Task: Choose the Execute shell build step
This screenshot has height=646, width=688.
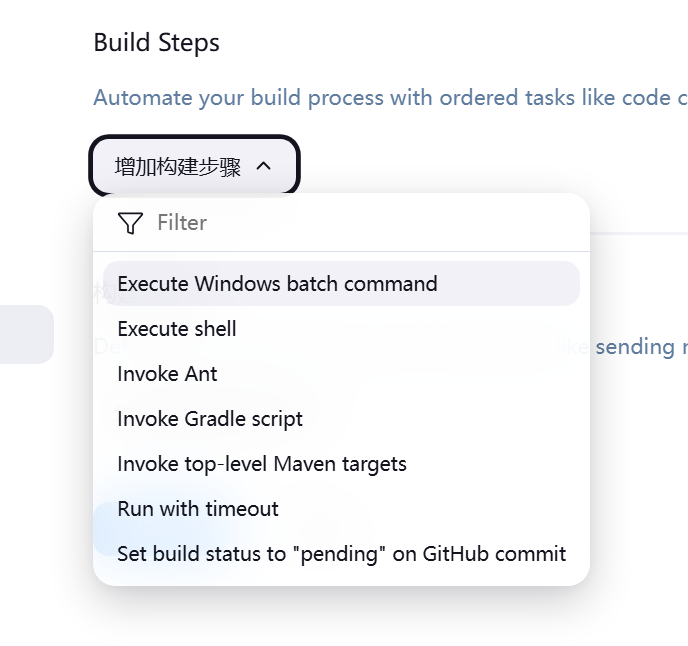Action: tap(341, 329)
